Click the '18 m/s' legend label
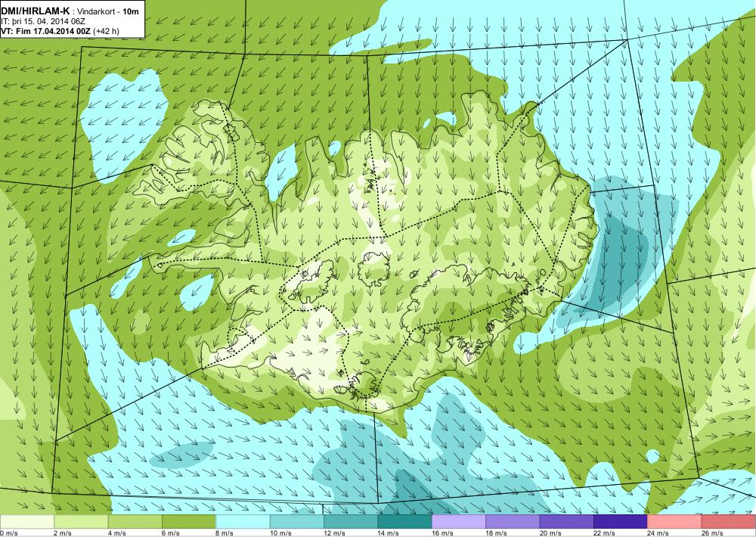The image size is (756, 537). pos(497,532)
